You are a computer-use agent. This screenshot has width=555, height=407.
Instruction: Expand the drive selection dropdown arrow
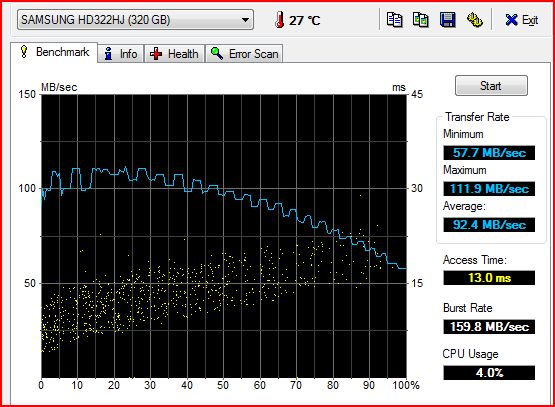[x=245, y=20]
